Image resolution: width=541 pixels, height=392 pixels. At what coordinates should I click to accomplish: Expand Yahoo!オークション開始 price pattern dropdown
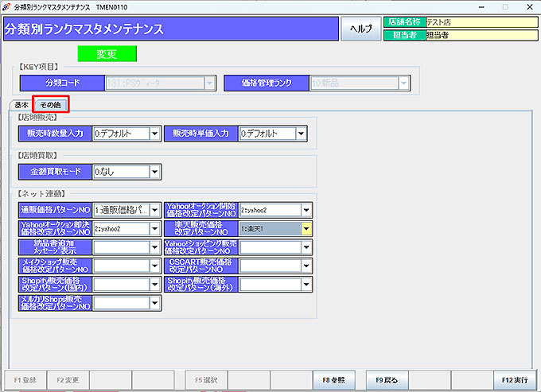point(306,210)
